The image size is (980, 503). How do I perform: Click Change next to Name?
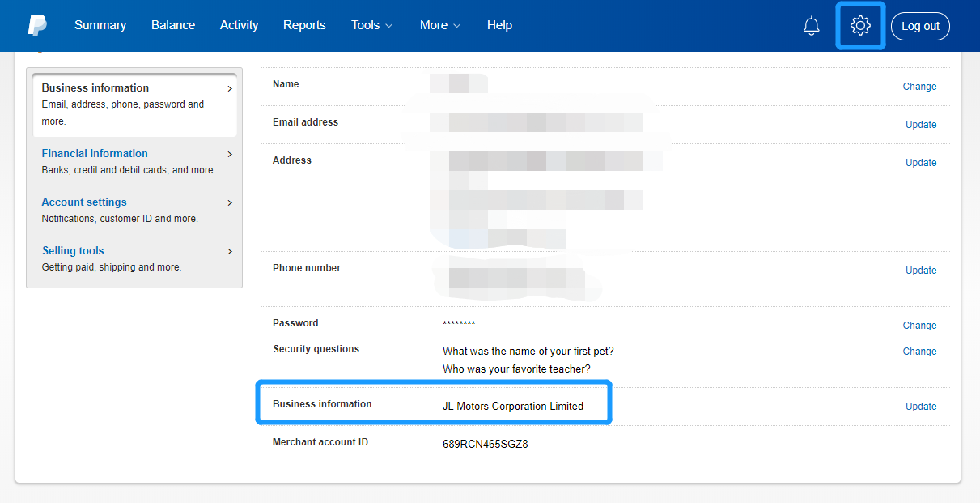919,87
